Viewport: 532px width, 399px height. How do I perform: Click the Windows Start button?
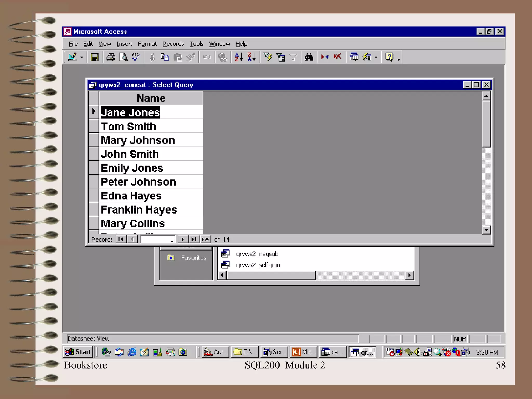[x=78, y=352]
